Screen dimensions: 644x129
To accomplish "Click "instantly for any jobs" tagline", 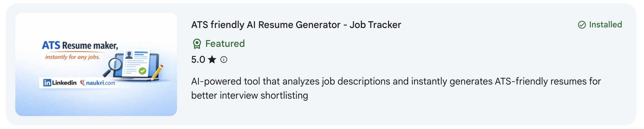I will coord(72,57).
